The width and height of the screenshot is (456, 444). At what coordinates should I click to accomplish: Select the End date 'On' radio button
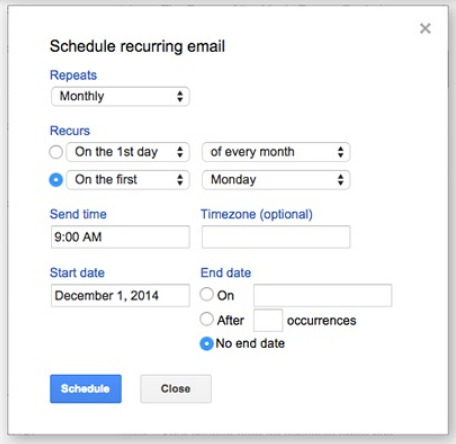coord(207,294)
